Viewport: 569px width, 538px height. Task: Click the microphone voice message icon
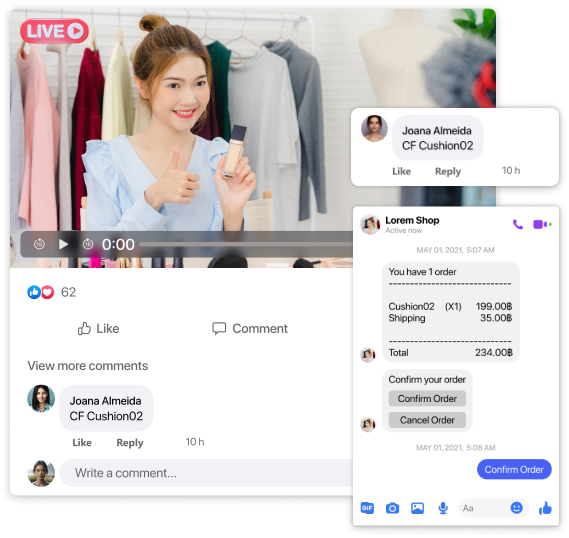click(443, 508)
